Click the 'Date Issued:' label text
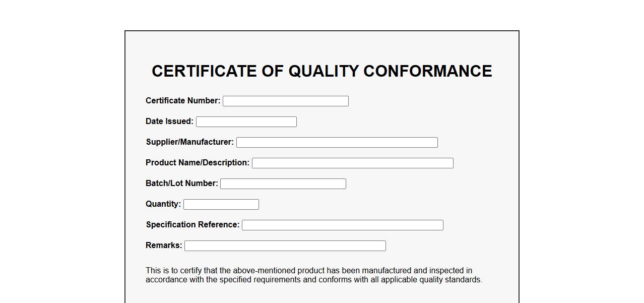 [169, 122]
